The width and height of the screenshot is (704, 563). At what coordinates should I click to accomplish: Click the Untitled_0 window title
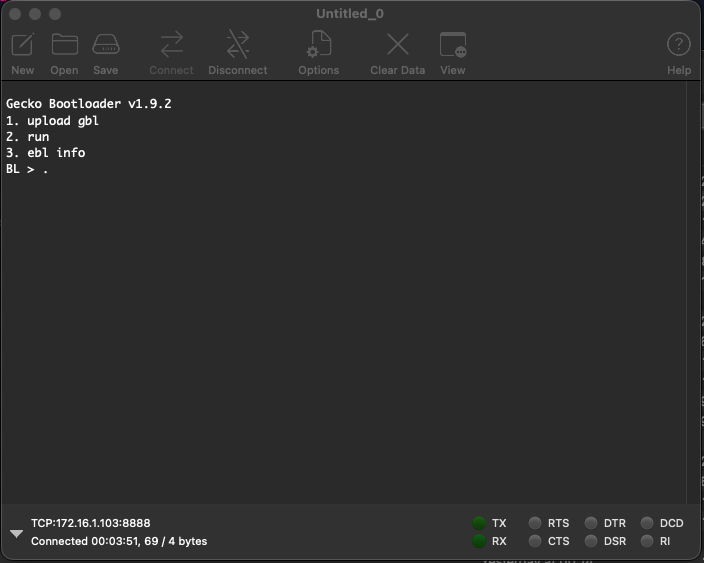click(350, 14)
